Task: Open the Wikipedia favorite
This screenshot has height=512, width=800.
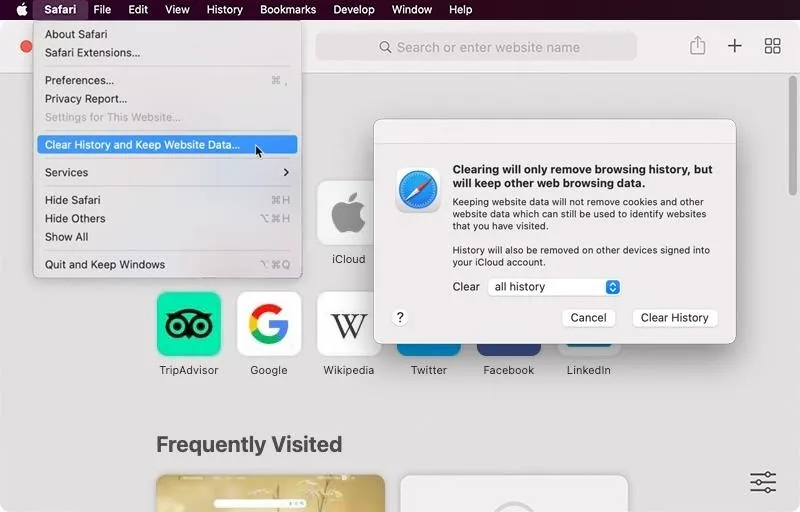Action: [348, 324]
